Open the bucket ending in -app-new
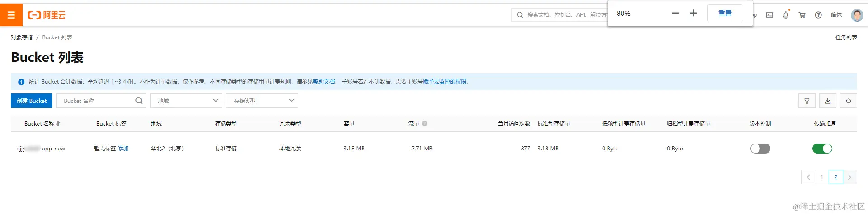868x214 pixels. click(x=41, y=149)
